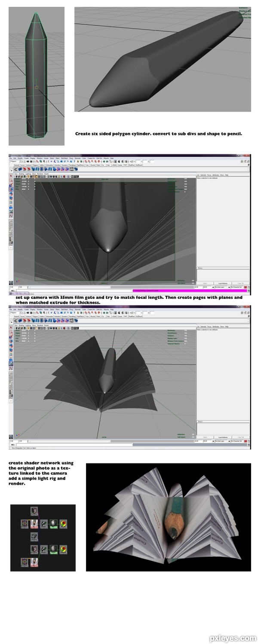Open the Create menu in the camera-view Maya window

(x=26, y=158)
